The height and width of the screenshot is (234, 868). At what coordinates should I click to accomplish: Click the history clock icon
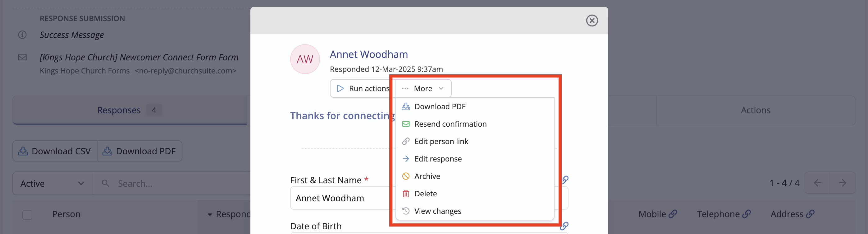coord(406,211)
